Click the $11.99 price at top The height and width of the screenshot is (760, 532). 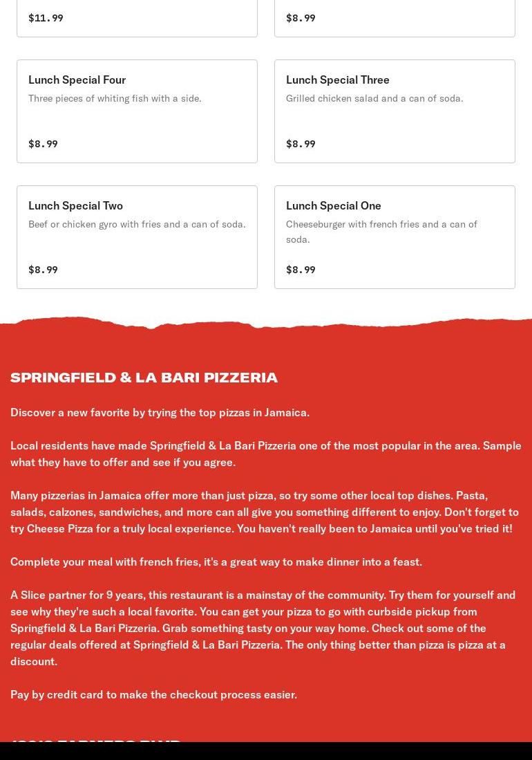coord(46,18)
